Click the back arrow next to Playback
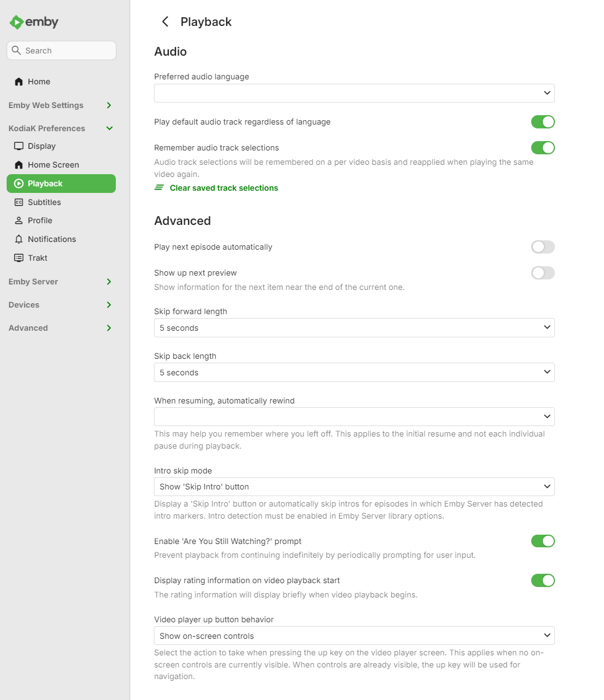This screenshot has width=604, height=700. (165, 21)
